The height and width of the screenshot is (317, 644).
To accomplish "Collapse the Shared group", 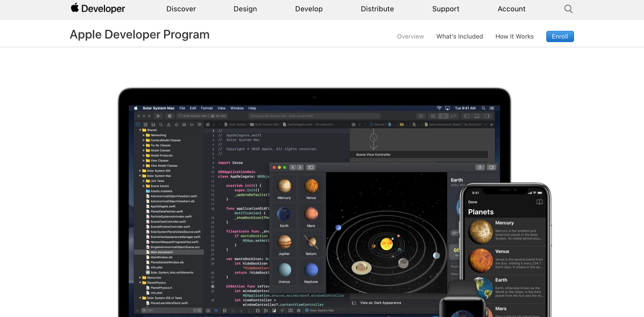I will [140, 130].
